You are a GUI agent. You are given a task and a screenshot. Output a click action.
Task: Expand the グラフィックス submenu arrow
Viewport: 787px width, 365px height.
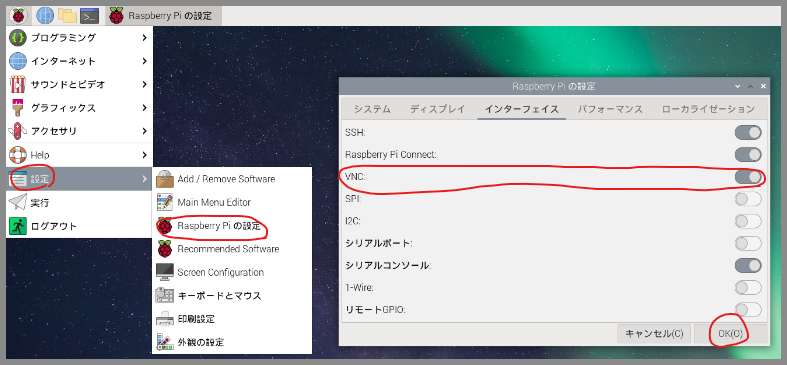click(145, 108)
